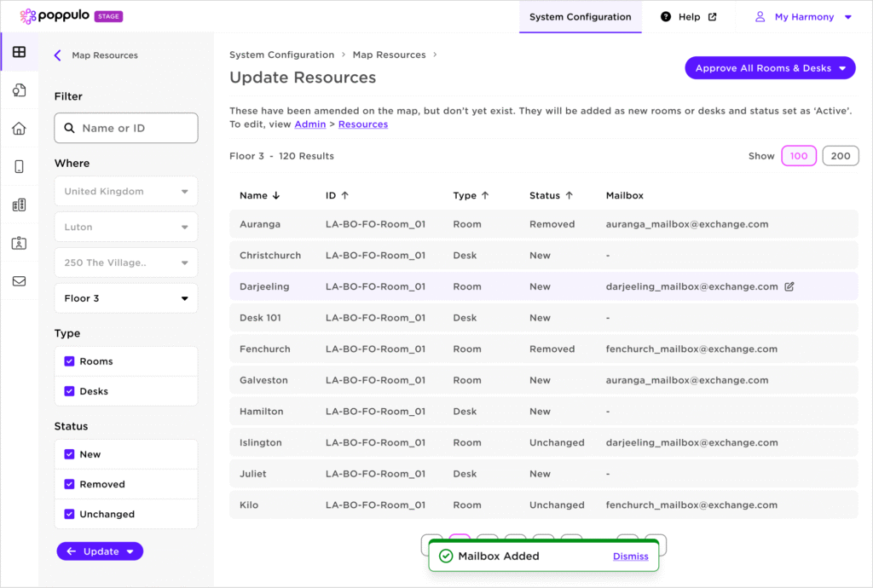Uncheck the Rooms type checkbox
The height and width of the screenshot is (588, 873).
(x=70, y=361)
